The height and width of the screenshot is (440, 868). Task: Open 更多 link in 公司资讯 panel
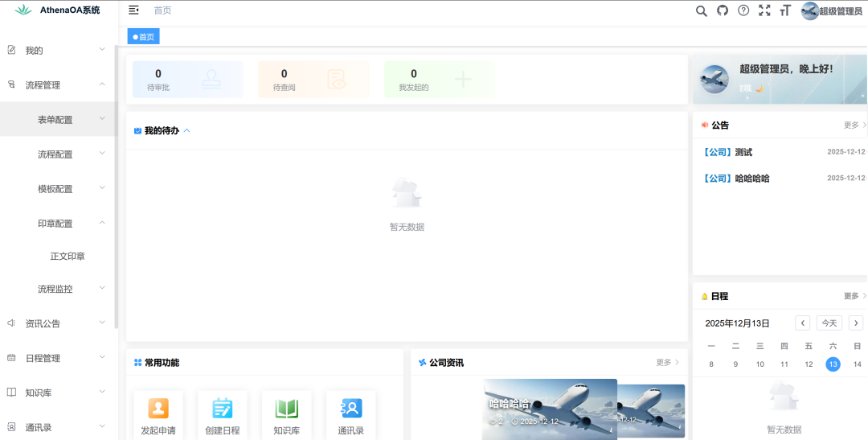[x=668, y=363]
